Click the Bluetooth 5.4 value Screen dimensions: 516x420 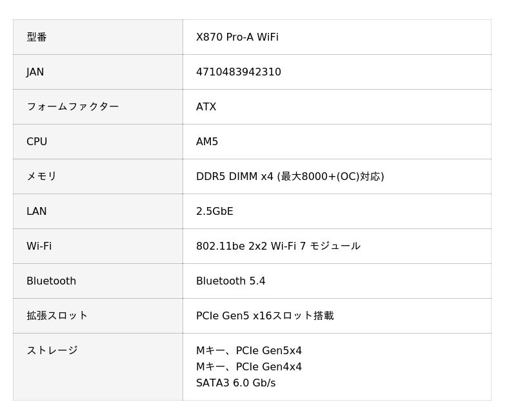tap(231, 281)
